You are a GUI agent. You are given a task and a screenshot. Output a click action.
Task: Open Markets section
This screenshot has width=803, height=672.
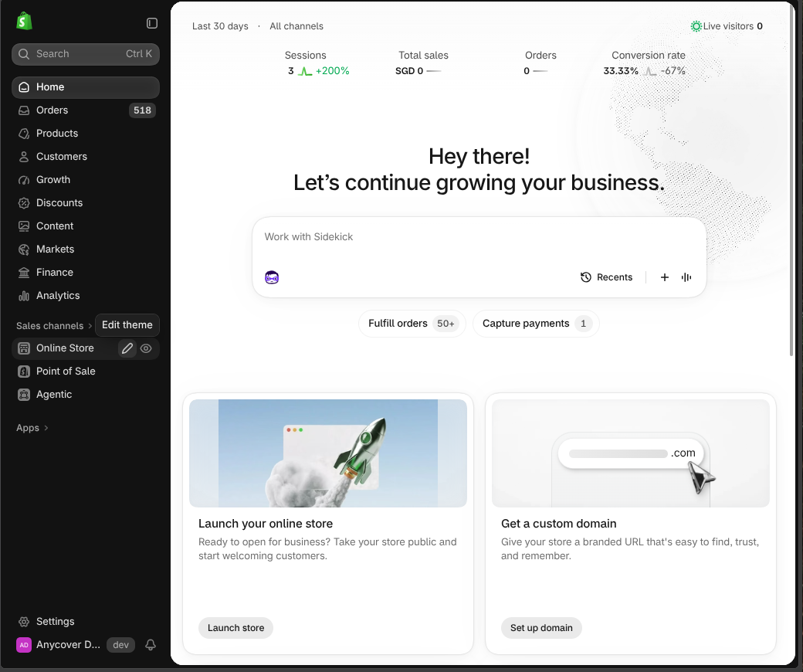(86, 249)
